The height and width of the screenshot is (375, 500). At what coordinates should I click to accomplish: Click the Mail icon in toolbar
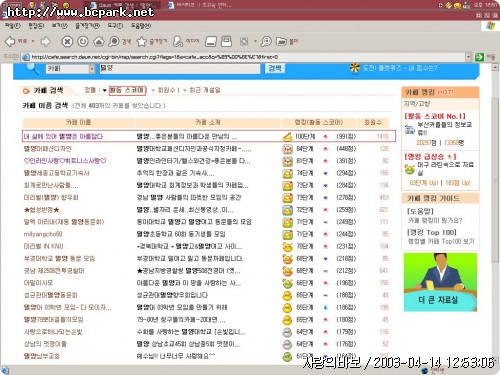(x=211, y=41)
